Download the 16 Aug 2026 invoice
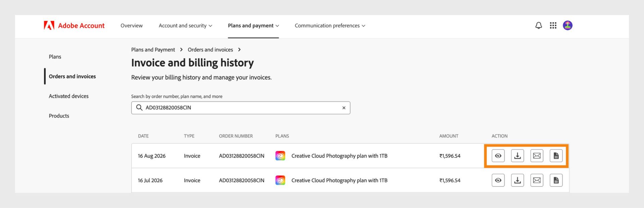The width and height of the screenshot is (644, 208). coord(518,156)
